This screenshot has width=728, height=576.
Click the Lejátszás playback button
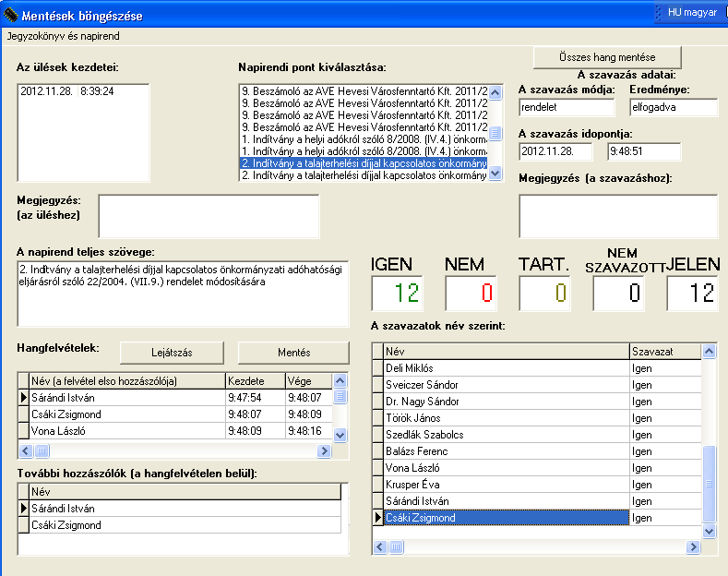(172, 353)
